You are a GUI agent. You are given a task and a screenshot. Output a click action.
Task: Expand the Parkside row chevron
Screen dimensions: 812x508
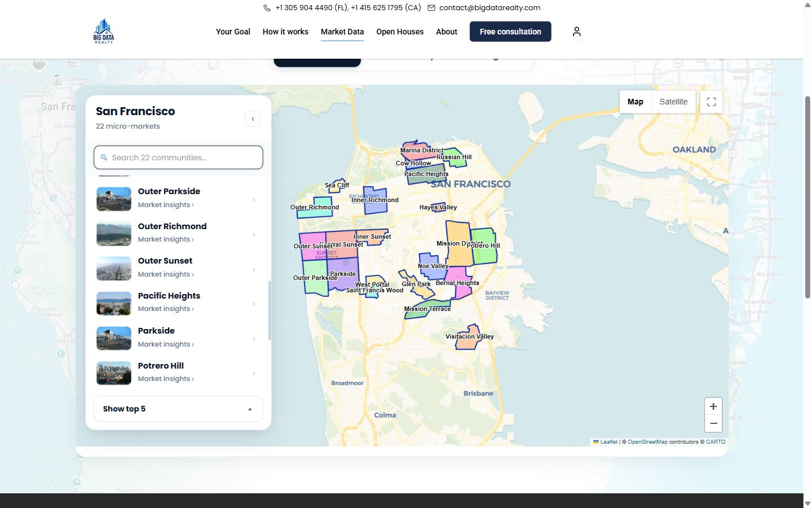point(254,339)
